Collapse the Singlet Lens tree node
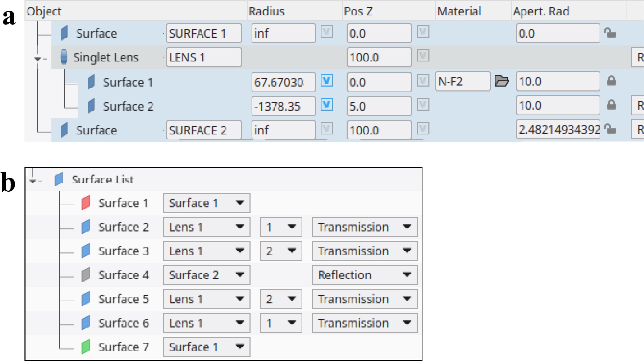 [x=38, y=59]
